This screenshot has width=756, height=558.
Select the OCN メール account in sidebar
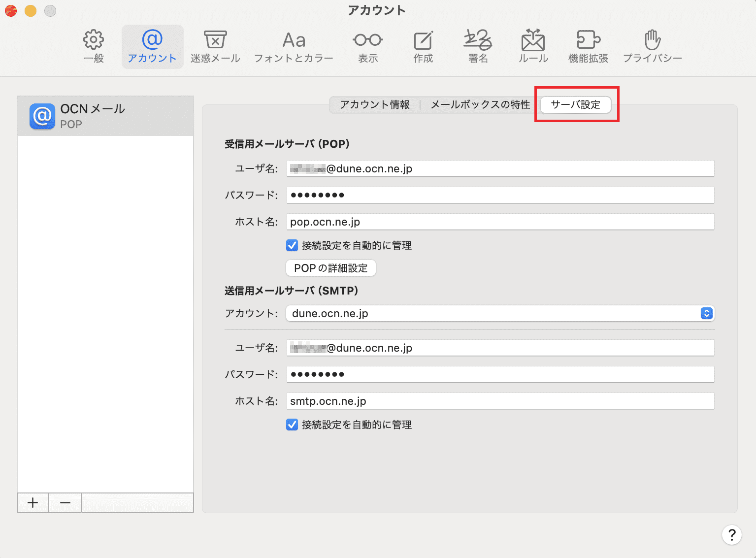click(105, 116)
